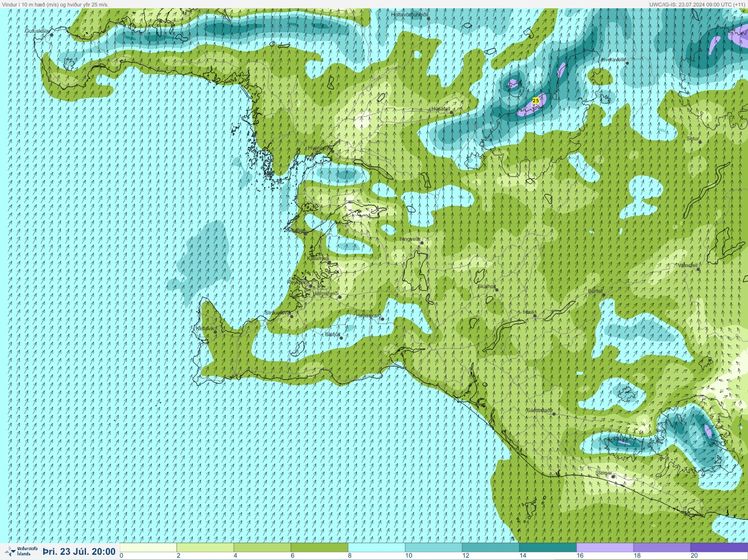Select the 18–20 m/s medium purple swatch
Image resolution: width=748 pixels, height=560 pixels.
[662, 548]
